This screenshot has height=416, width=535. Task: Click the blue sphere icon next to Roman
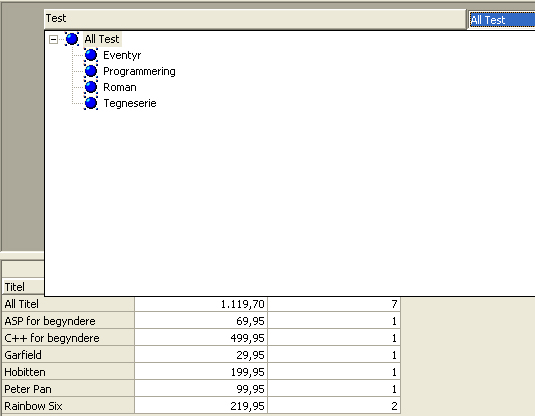pyautogui.click(x=91, y=87)
